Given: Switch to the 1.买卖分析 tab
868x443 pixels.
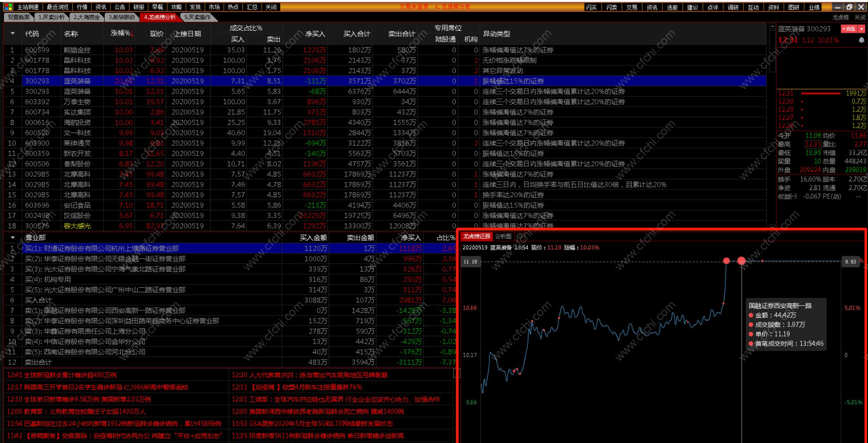Looking at the screenshot, I should (x=52, y=17).
